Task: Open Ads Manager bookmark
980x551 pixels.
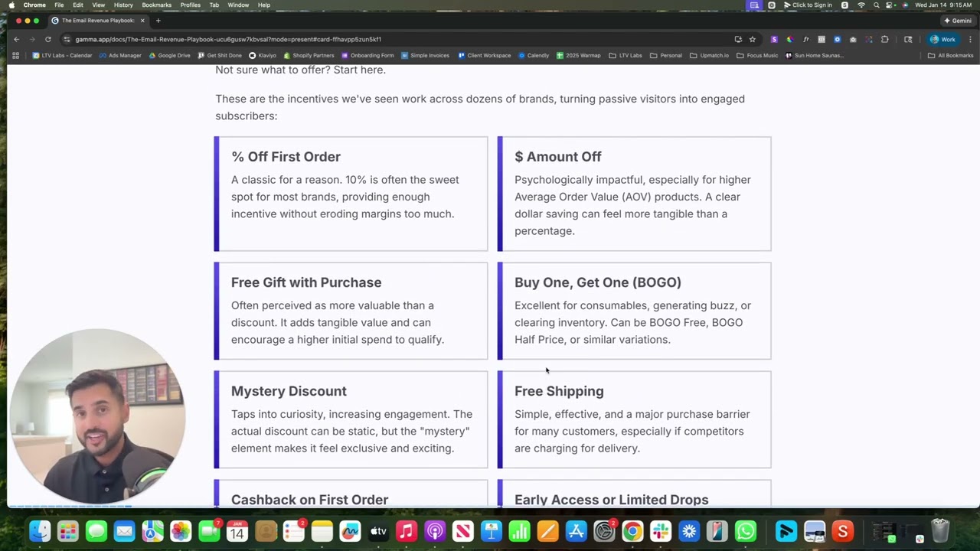Action: [x=120, y=55]
